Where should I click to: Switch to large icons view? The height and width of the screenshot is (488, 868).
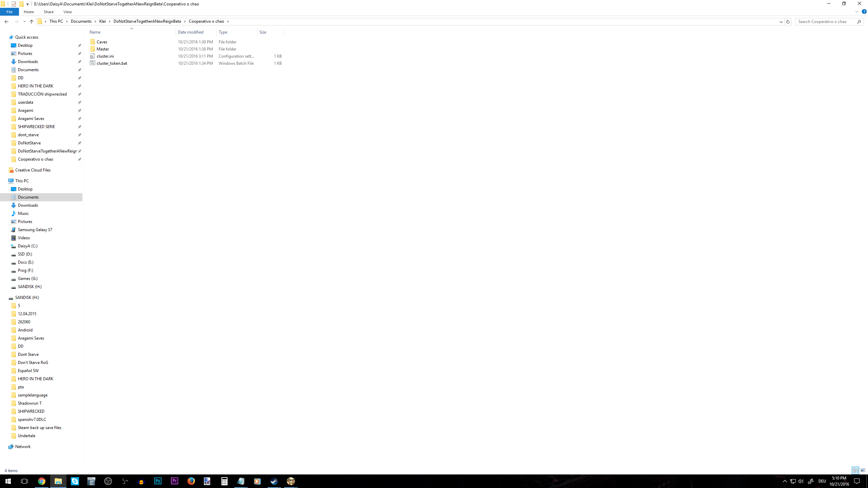click(x=863, y=470)
